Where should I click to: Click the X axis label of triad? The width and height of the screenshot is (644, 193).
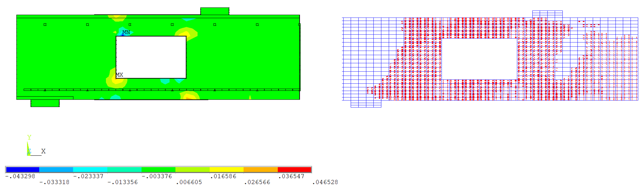[43, 151]
